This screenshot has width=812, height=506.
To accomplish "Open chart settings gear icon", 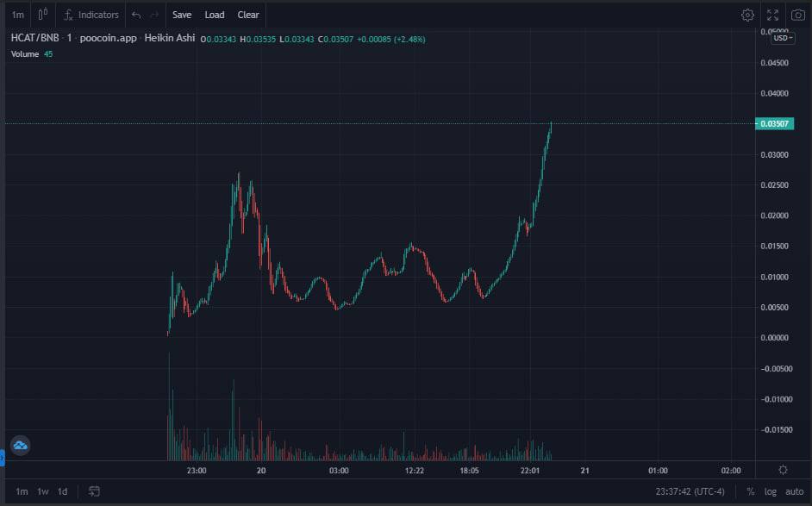I will click(747, 15).
